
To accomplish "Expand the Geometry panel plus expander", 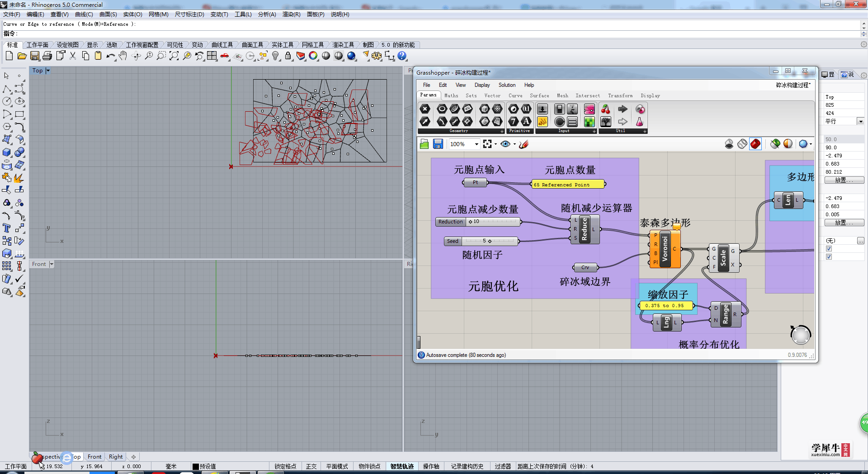I will coord(502,131).
